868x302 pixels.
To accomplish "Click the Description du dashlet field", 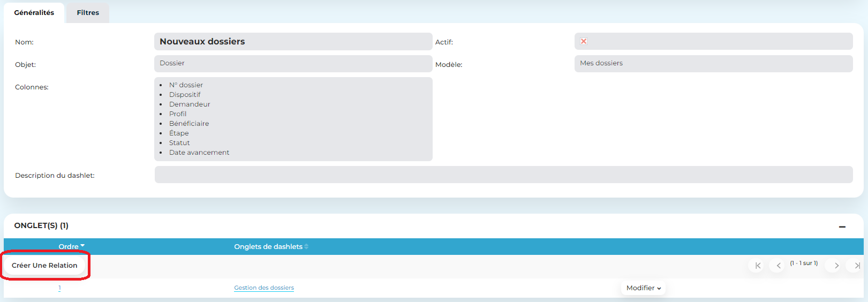I will click(x=503, y=175).
